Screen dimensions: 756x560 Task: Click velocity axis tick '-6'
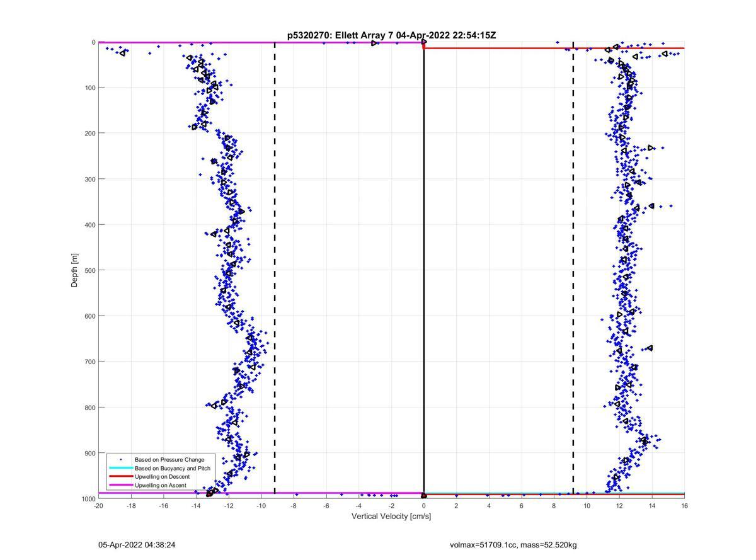coord(326,506)
